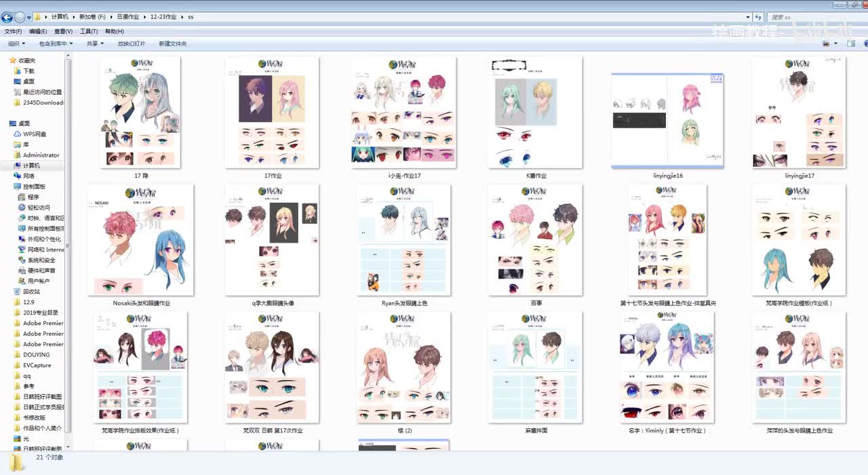Select 系统和安全 icon in the sidebar
The height and width of the screenshot is (475, 868).
[22, 260]
